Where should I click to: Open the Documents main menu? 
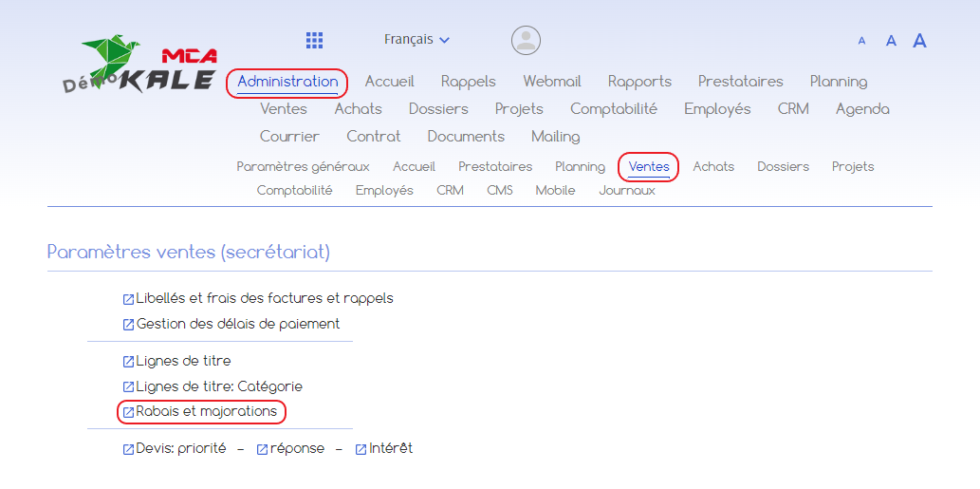click(x=466, y=137)
